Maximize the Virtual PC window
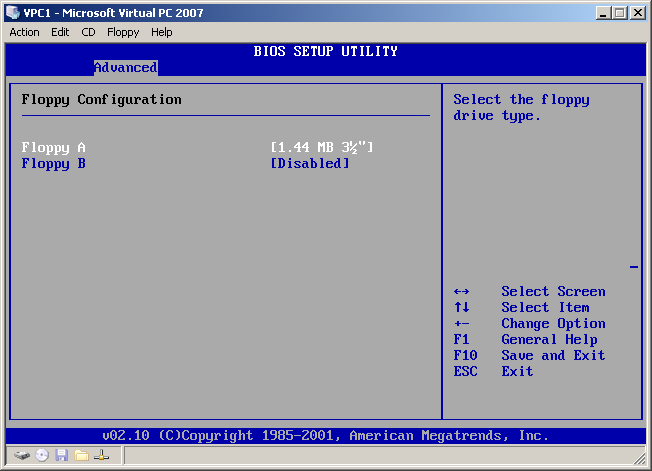Image resolution: width=652 pixels, height=471 pixels. click(620, 13)
